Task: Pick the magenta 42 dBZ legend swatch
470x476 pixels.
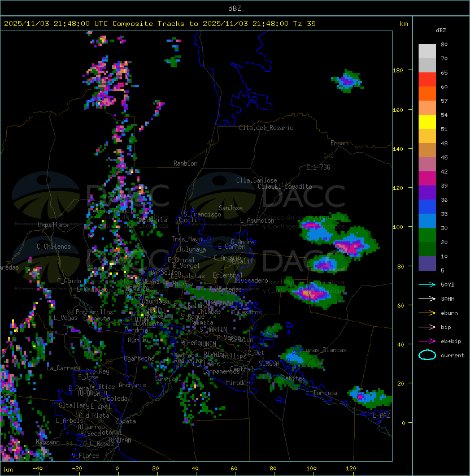Action: (427, 178)
